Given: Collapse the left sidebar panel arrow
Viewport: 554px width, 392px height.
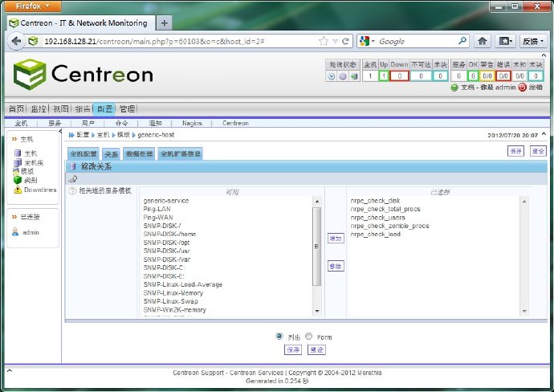Looking at the screenshot, I should tap(60, 131).
